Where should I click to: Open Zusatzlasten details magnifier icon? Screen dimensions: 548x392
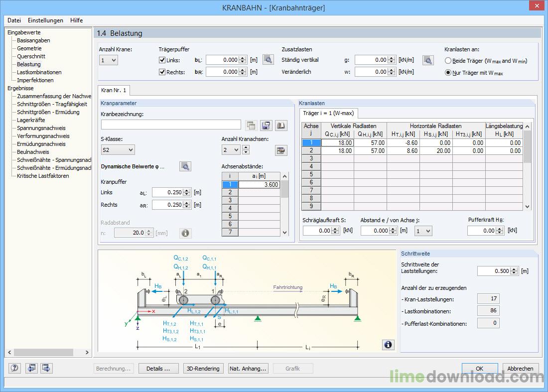428,60
